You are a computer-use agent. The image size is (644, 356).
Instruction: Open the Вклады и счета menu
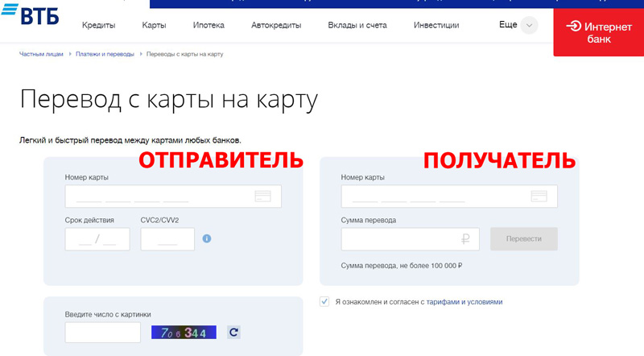pyautogui.click(x=357, y=25)
